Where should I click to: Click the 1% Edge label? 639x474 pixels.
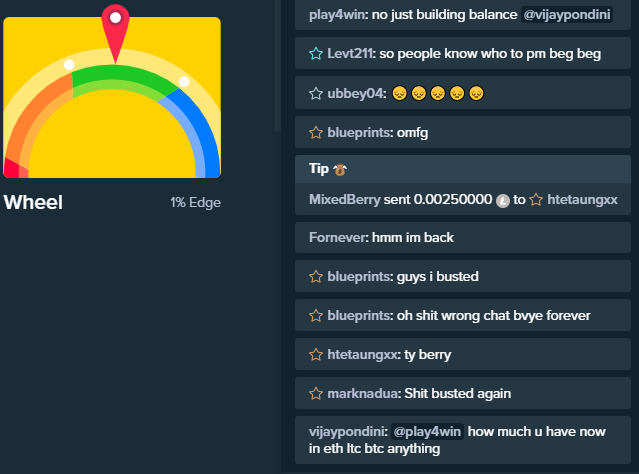tap(196, 203)
